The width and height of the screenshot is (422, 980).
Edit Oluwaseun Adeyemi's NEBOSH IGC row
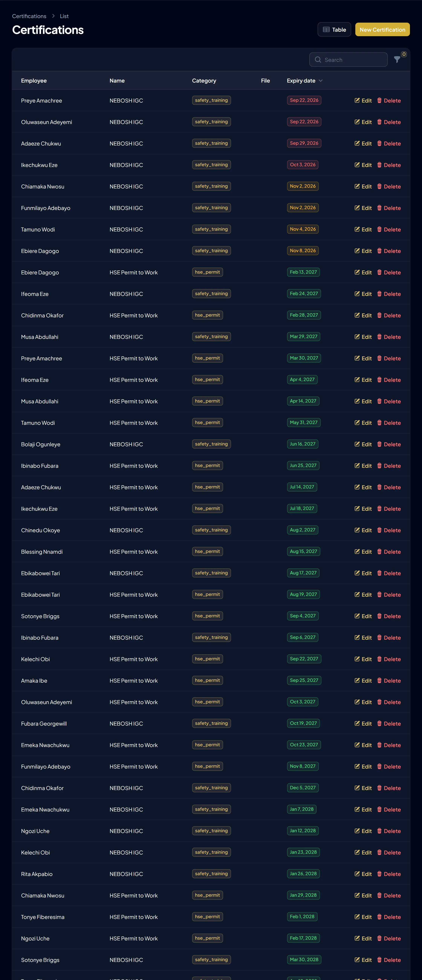click(363, 122)
